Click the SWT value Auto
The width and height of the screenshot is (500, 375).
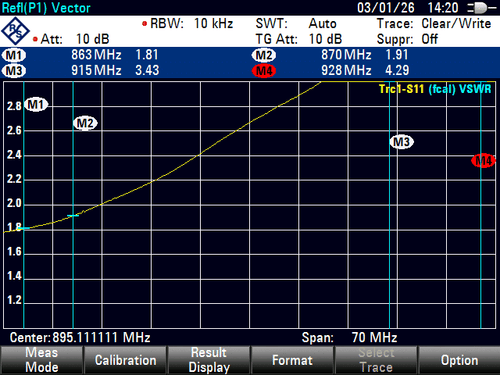pos(322,24)
